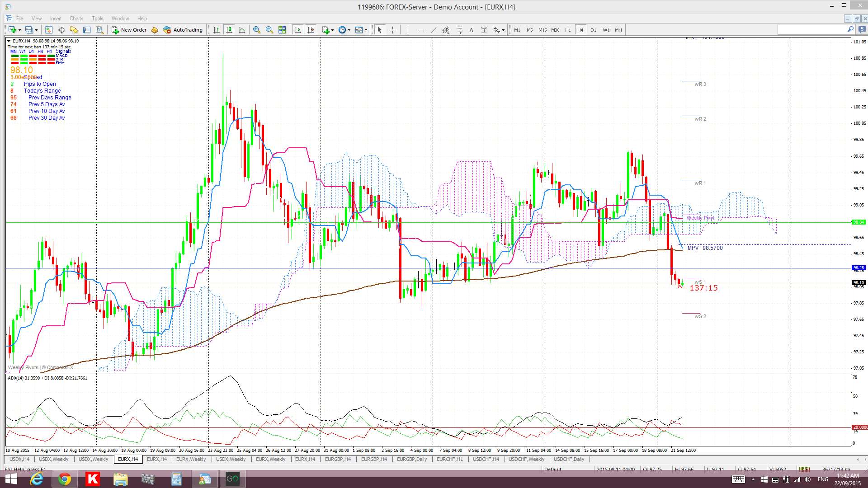Select the Cursor arrow tool
Viewport: 868px width, 488px height.
point(380,30)
